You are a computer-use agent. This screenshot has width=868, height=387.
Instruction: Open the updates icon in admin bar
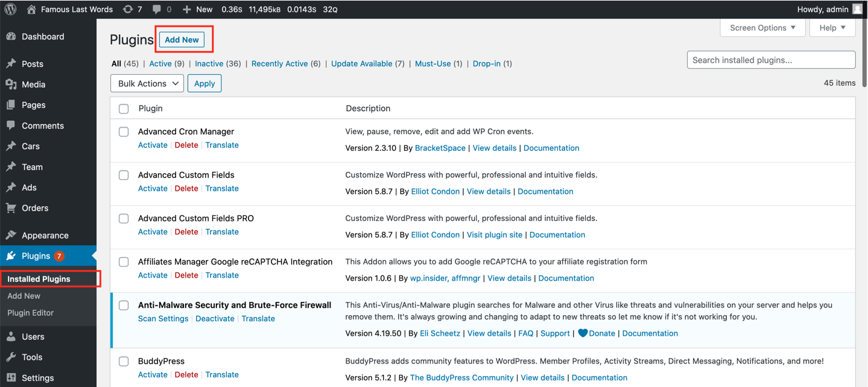[128, 9]
